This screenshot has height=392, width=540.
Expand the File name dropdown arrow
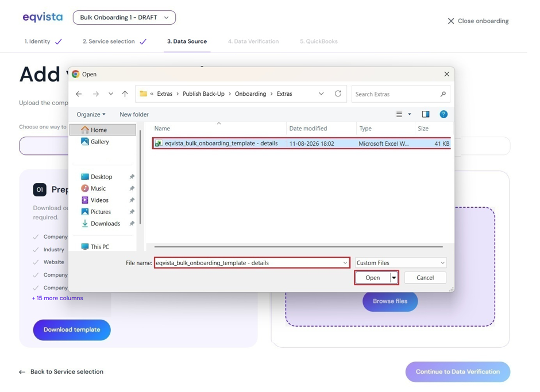pyautogui.click(x=345, y=263)
